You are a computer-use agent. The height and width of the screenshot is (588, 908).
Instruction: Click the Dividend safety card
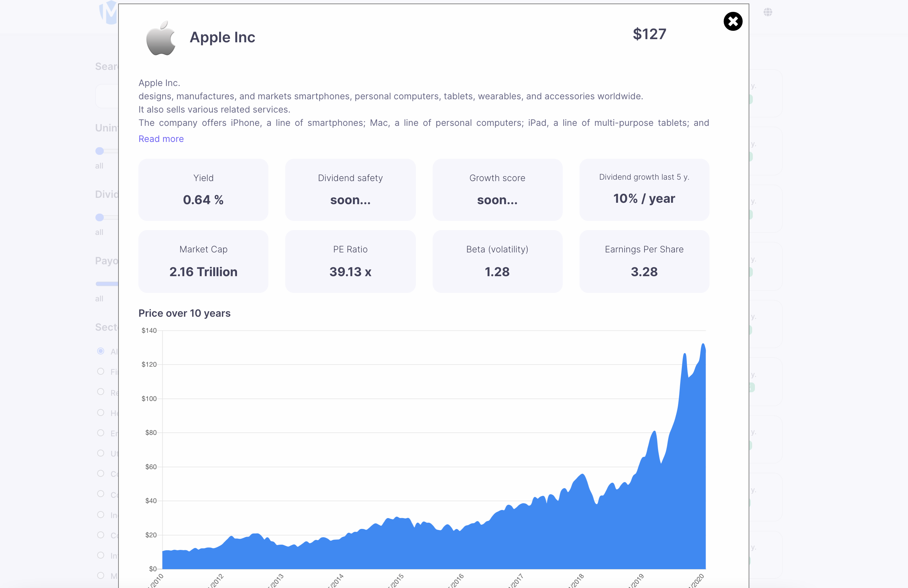coord(350,189)
